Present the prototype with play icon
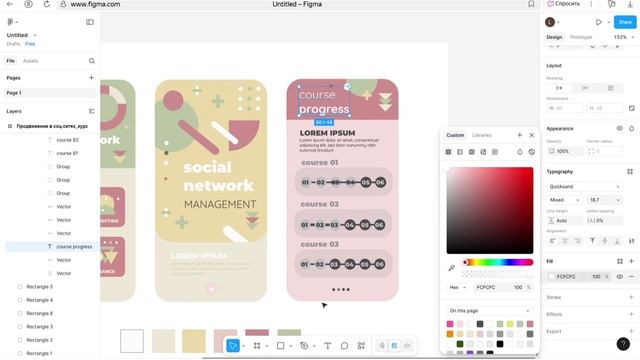Image resolution: width=640 pixels, height=360 pixels. tap(598, 22)
